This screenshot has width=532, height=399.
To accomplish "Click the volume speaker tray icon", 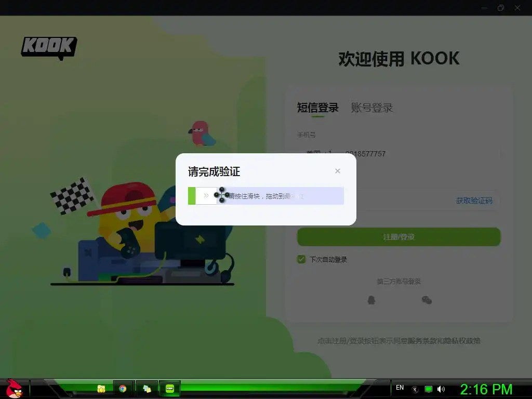I will coord(441,389).
